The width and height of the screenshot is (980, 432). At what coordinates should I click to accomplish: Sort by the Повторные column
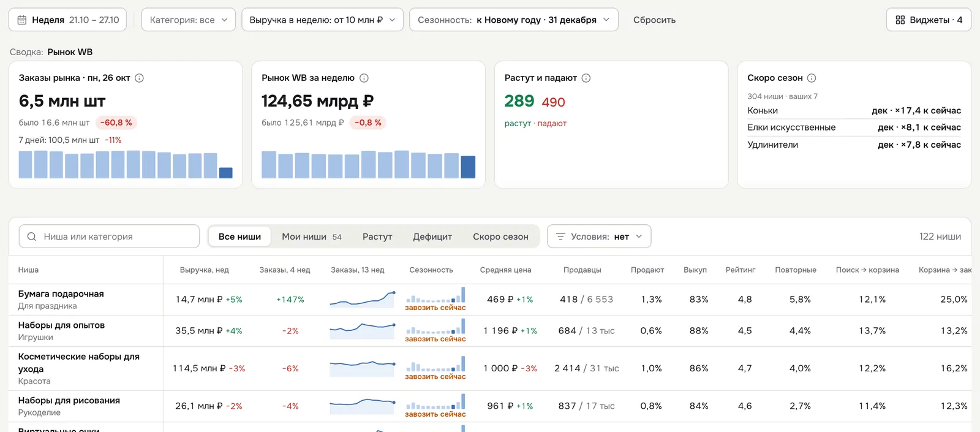[x=796, y=270]
